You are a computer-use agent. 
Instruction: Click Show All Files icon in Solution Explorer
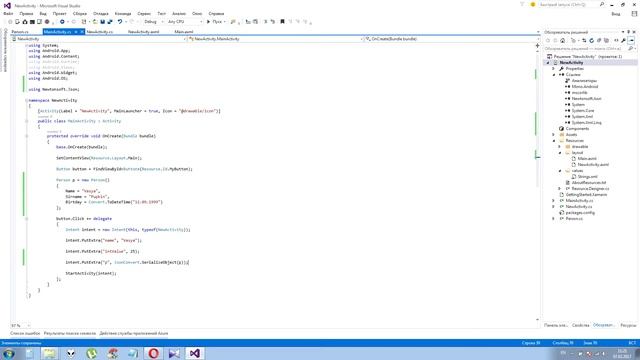606,40
